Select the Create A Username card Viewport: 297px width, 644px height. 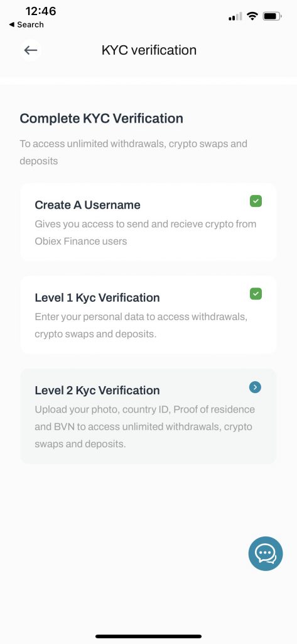(x=148, y=222)
